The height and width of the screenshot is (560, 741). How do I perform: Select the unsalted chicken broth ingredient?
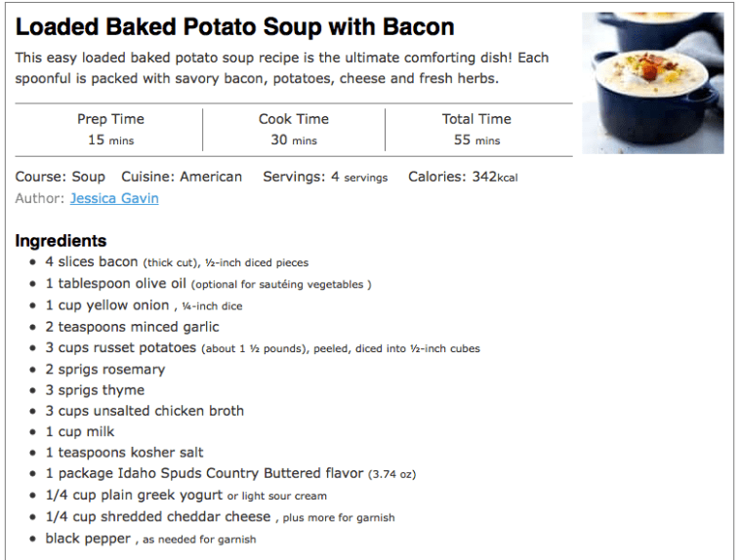144,411
